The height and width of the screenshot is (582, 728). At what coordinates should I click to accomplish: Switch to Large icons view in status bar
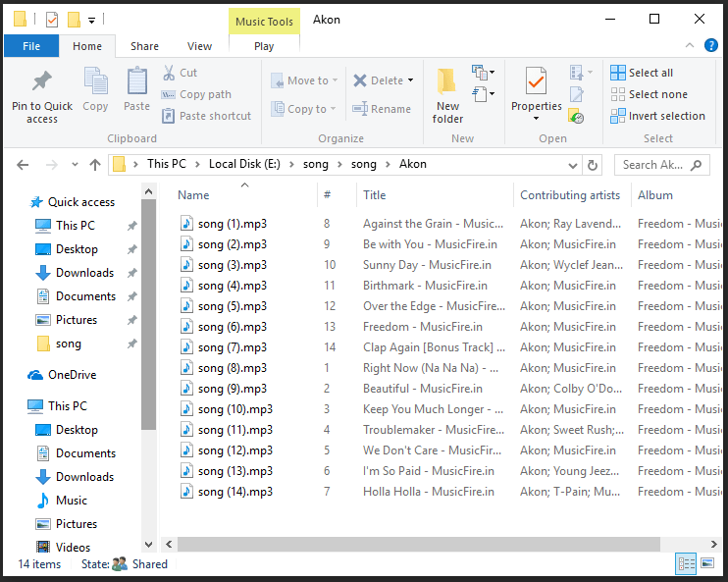pos(707,563)
